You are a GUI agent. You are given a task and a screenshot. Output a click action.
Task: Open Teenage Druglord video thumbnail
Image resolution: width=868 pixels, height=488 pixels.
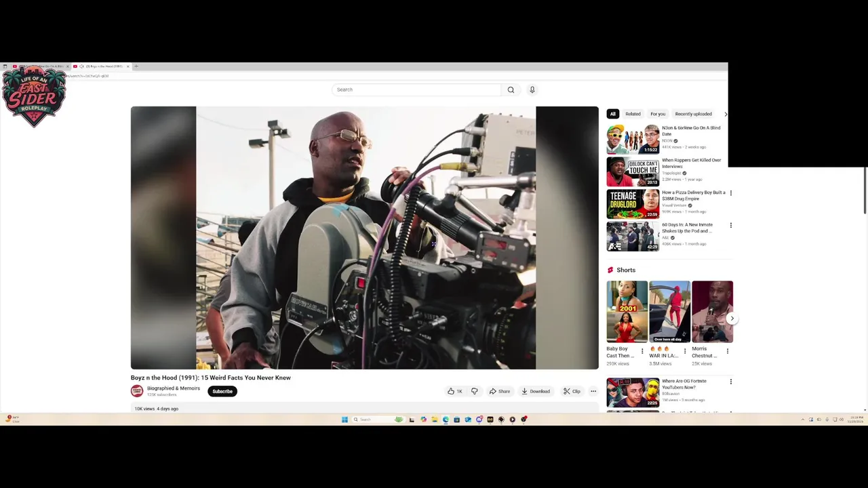pos(633,203)
